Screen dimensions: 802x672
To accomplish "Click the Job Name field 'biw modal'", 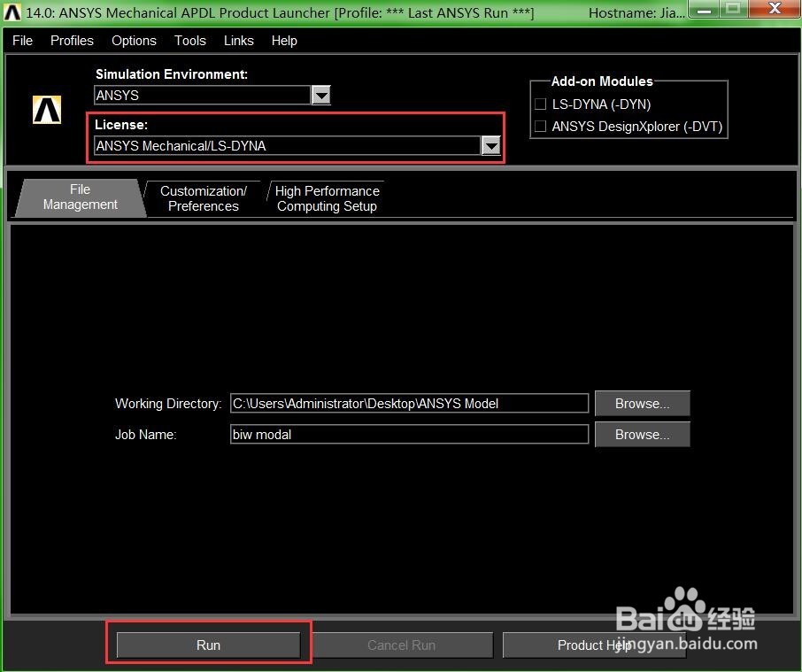I will [x=409, y=434].
